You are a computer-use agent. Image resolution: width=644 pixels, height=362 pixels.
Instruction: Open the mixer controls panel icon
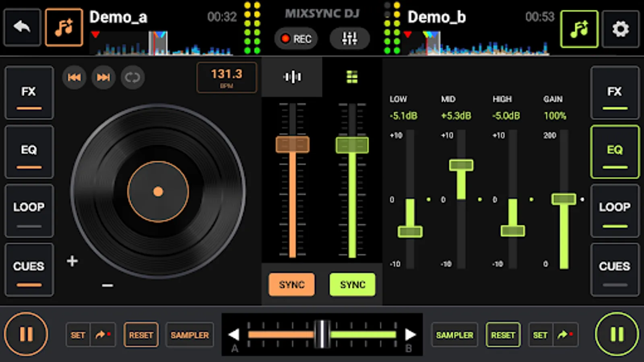(x=349, y=38)
